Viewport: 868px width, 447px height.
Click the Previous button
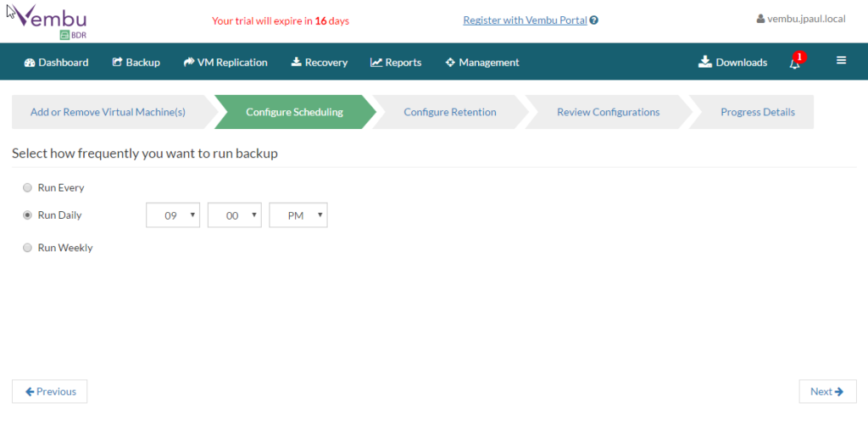[50, 392]
